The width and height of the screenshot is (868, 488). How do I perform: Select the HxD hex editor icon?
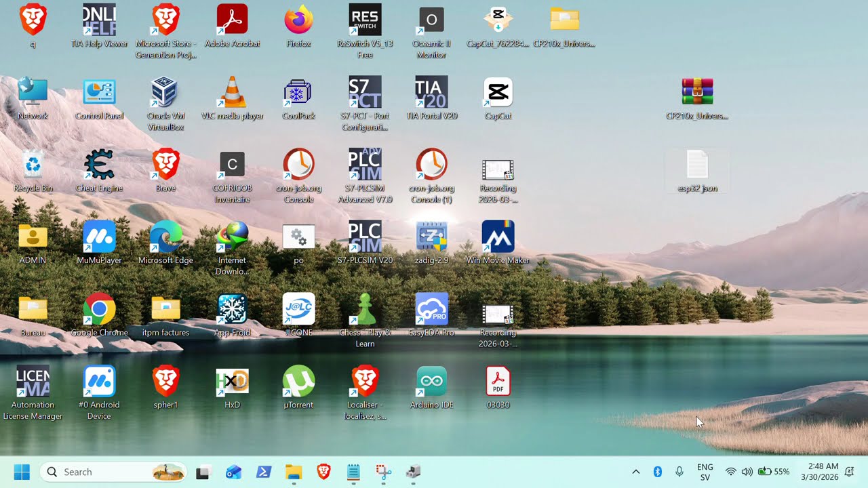pos(232,388)
